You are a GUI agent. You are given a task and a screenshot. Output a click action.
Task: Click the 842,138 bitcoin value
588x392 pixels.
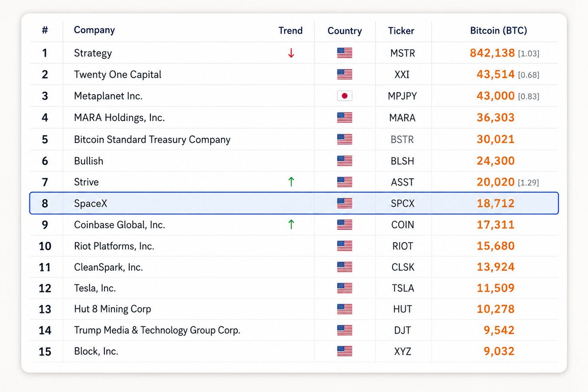[492, 53]
